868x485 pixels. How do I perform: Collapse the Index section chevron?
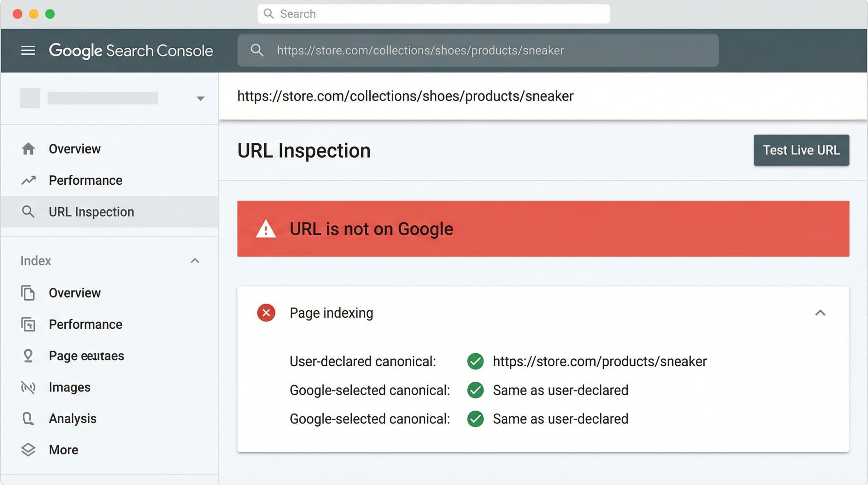(x=195, y=261)
